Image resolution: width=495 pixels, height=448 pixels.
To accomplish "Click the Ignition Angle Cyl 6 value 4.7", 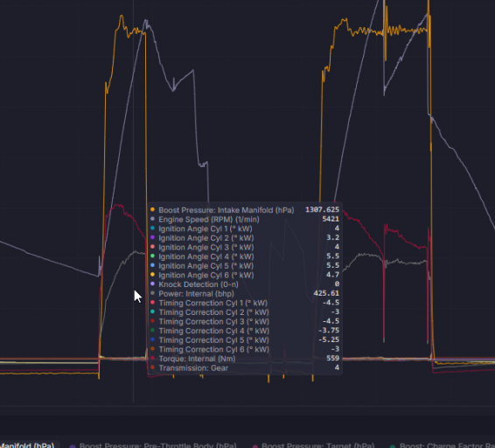I will pyautogui.click(x=332, y=275).
